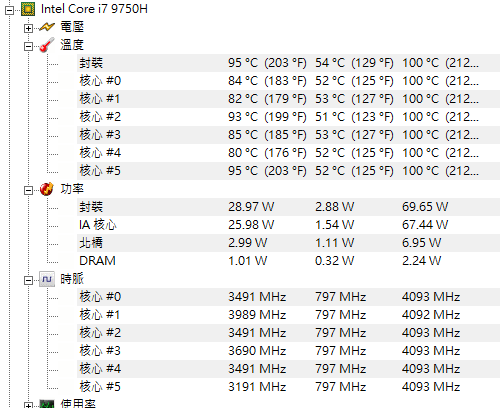Image resolution: width=500 pixels, height=408 pixels.
Task: Expand the 使用率 utilization section
Action: click(x=28, y=405)
